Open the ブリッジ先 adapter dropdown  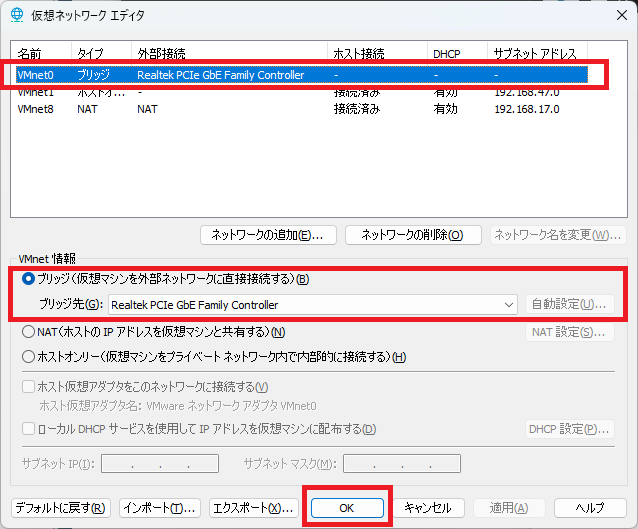(508, 304)
